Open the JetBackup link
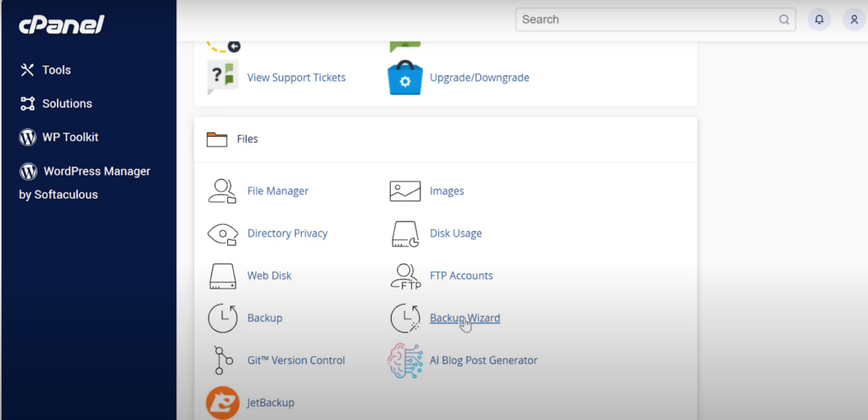This screenshot has height=420, width=868. (x=270, y=403)
